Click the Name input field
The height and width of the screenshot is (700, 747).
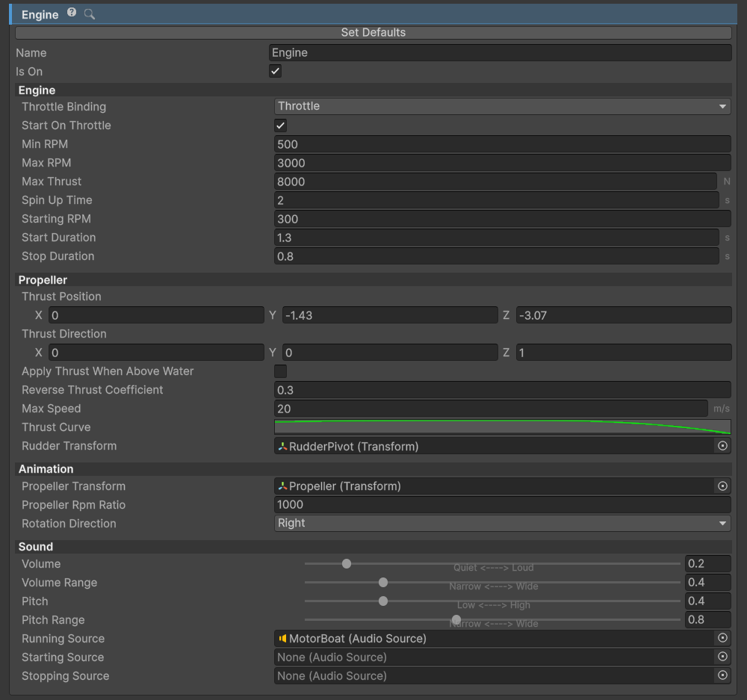pos(500,53)
